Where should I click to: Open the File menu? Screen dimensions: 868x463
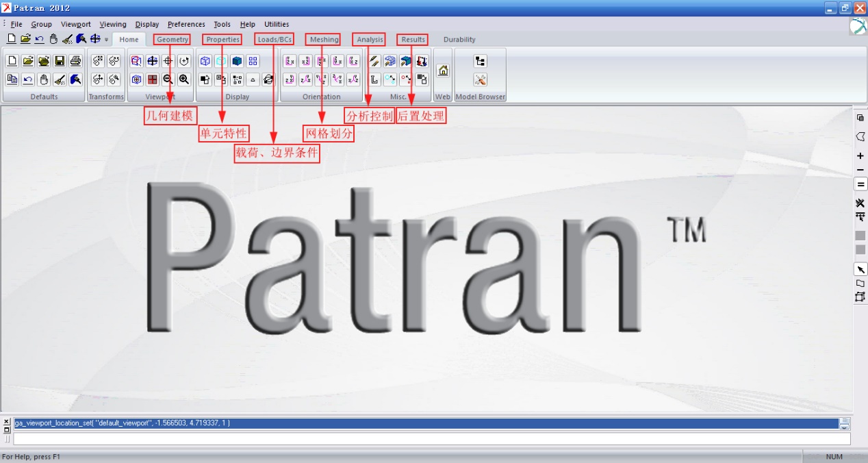click(x=16, y=24)
